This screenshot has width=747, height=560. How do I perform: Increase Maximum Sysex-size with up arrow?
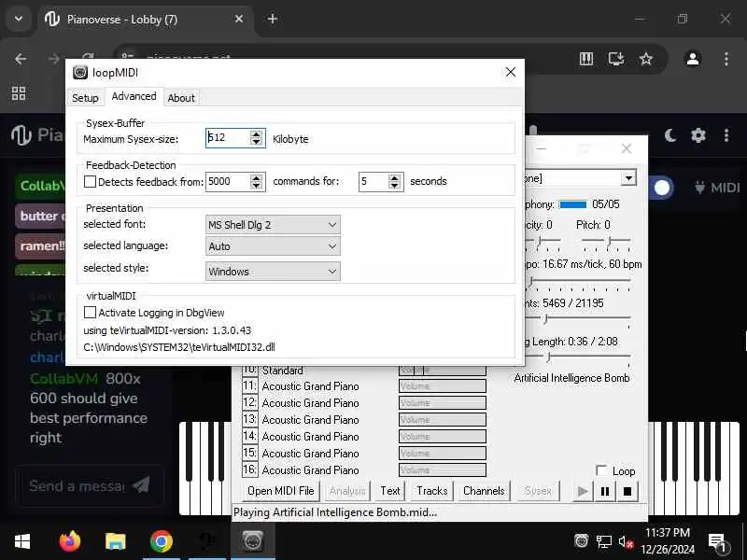coord(256,133)
